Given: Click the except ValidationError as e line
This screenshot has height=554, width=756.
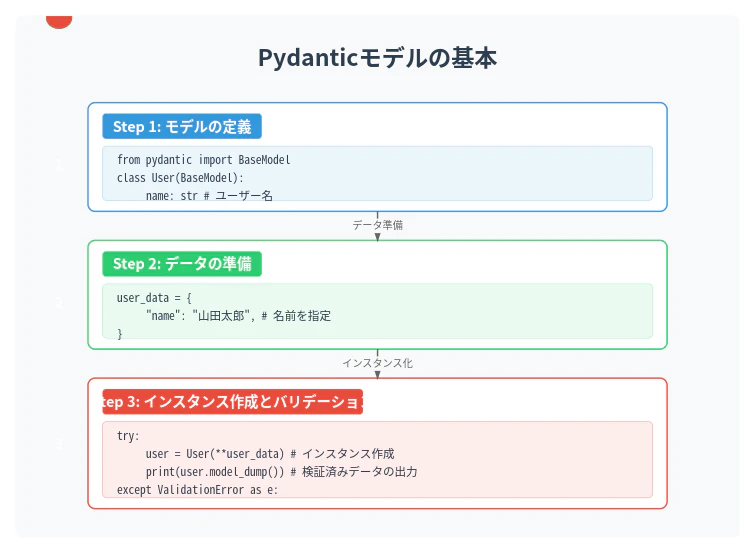Looking at the screenshot, I should pos(197,490).
